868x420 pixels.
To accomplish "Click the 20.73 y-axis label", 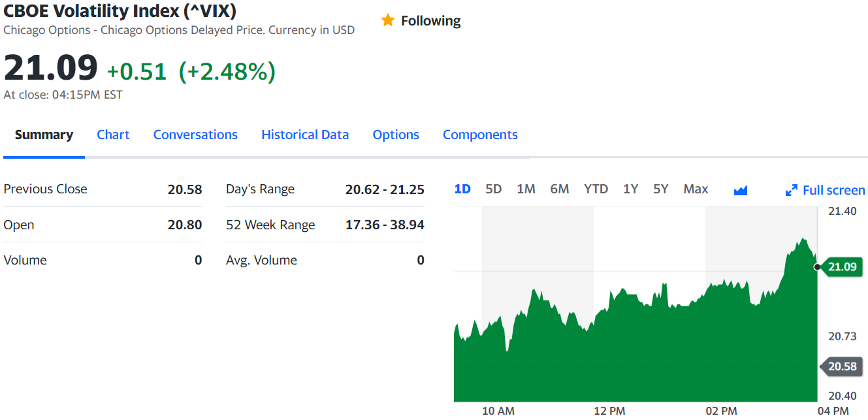I will click(843, 336).
